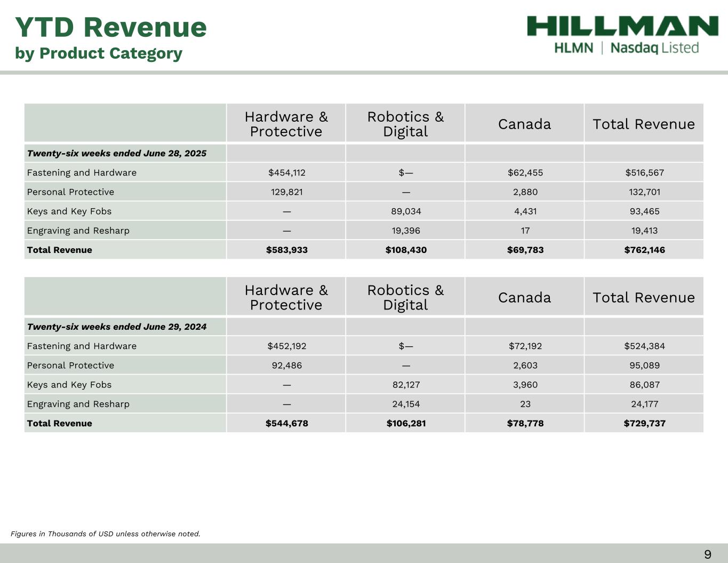This screenshot has height=563, width=728.
Task: Click the $583,933 Hardware & Protective total
Action: [x=286, y=250]
